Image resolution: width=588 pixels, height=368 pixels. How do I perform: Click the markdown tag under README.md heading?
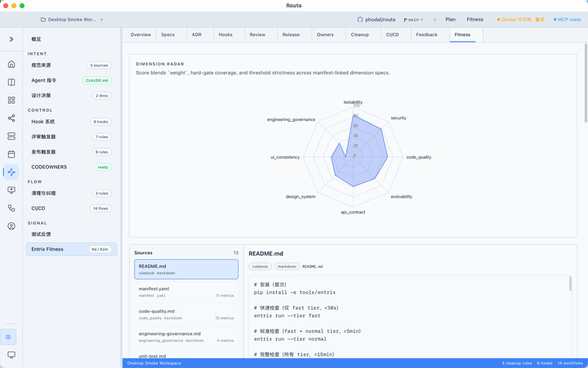point(287,267)
